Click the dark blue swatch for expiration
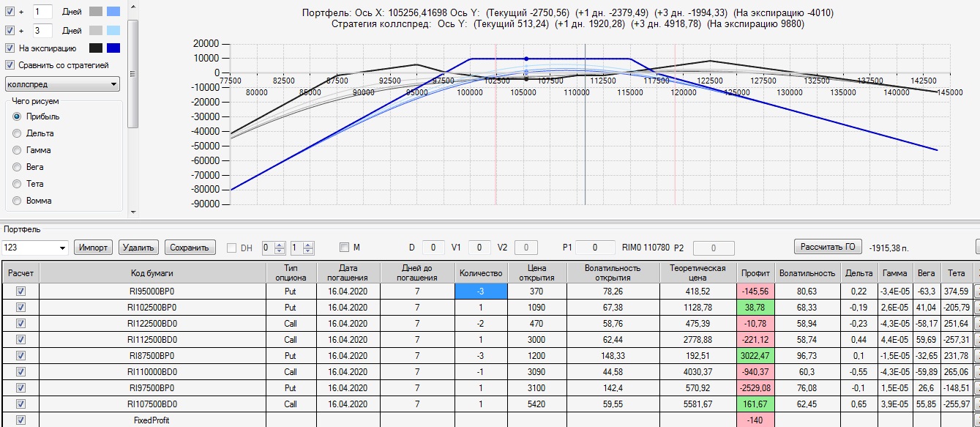 tap(113, 48)
